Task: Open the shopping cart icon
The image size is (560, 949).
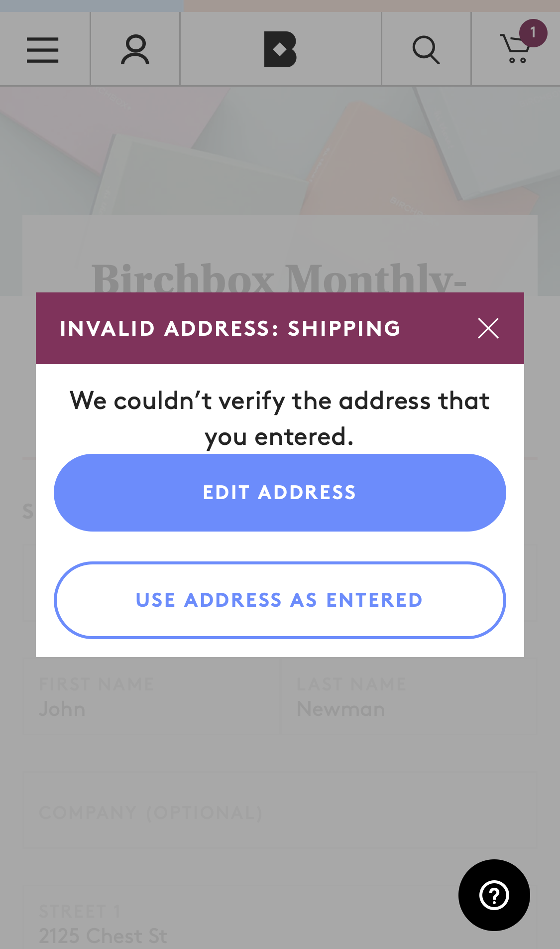Action: click(515, 50)
